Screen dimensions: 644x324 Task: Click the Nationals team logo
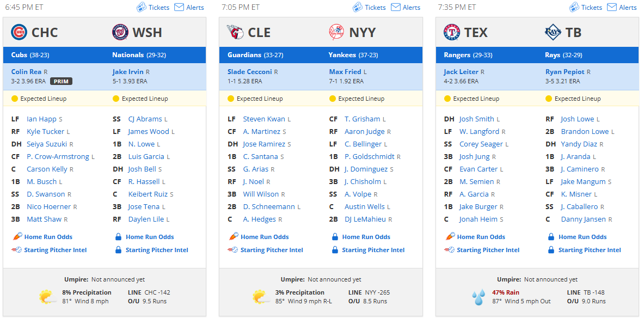(120, 32)
